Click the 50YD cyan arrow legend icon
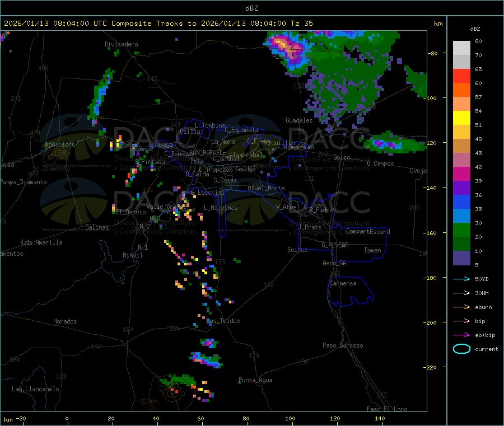504x426 pixels. click(x=461, y=279)
